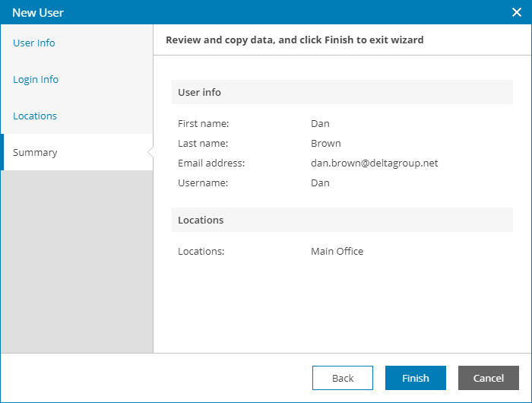The width and height of the screenshot is (532, 403).
Task: Click the First name value Dan
Action: [x=320, y=124]
